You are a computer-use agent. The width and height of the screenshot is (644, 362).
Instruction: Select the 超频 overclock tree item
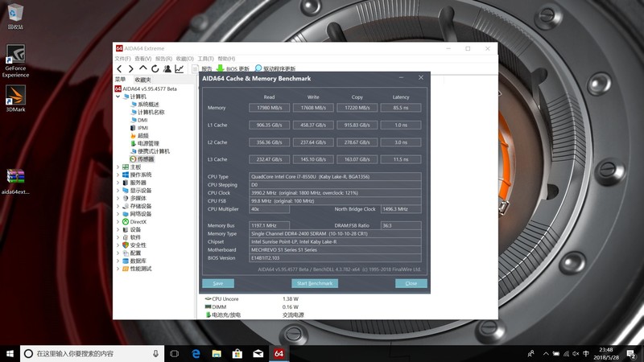coord(139,135)
